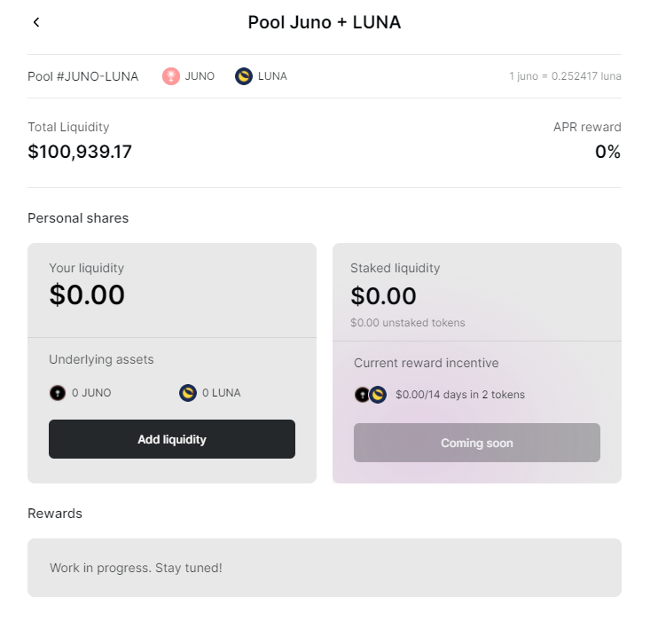Click the black JUNO icon under Underlying assets
Screen dimensions: 658x644
point(58,393)
